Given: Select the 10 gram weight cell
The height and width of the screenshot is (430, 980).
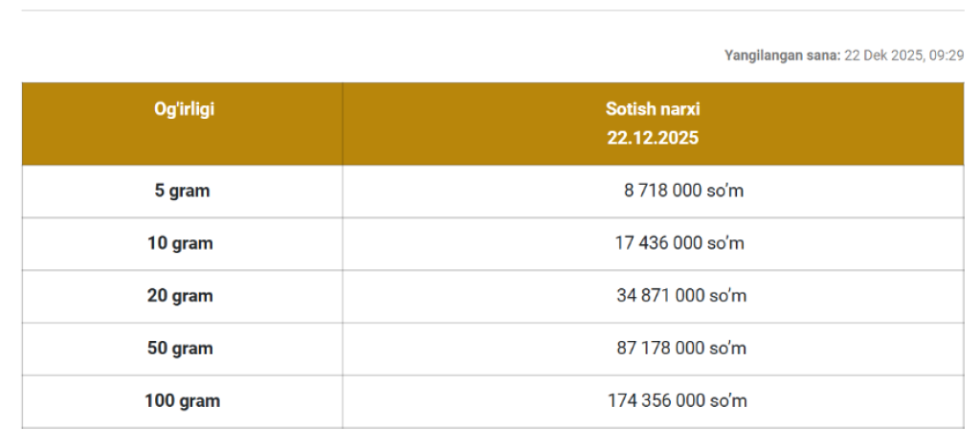Looking at the screenshot, I should [180, 243].
